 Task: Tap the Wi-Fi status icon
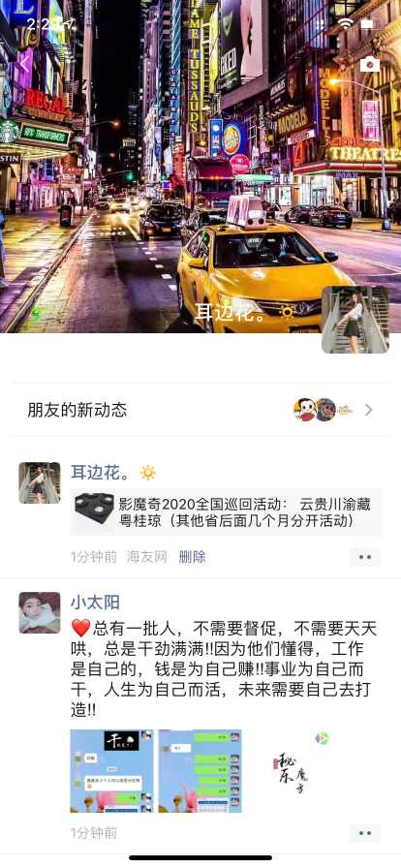pos(346,24)
